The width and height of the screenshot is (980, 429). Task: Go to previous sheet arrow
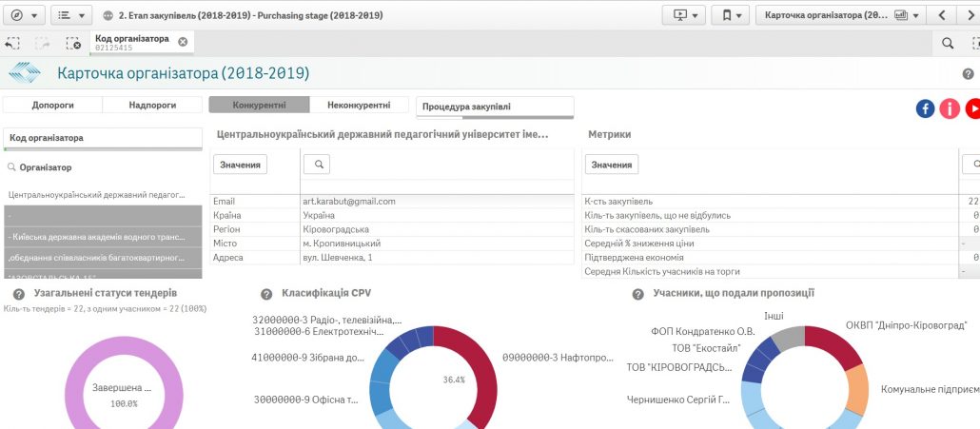(941, 15)
